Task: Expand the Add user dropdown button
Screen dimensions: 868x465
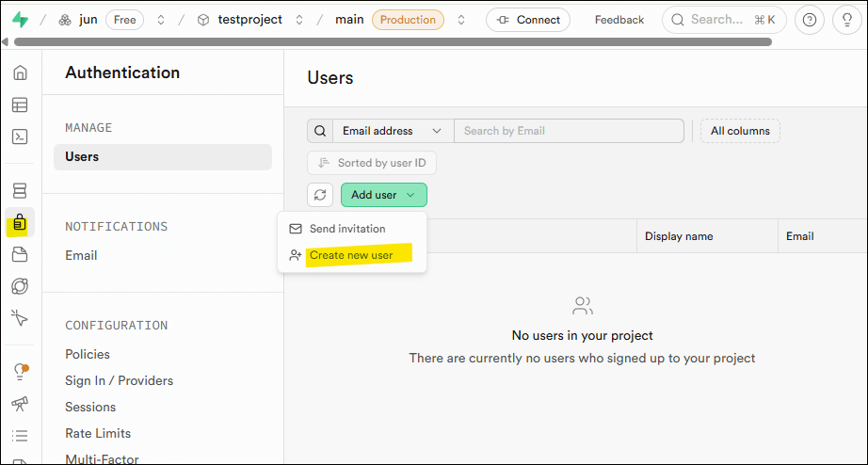Action: 383,195
